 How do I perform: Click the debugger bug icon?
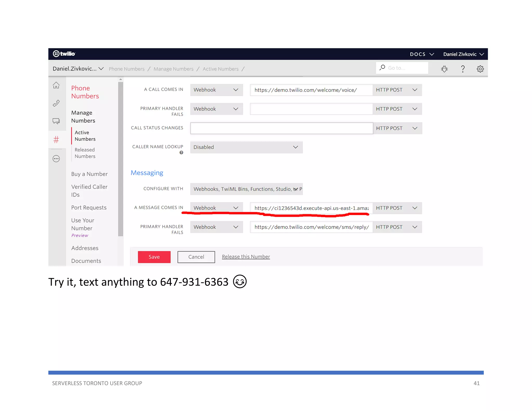click(444, 69)
